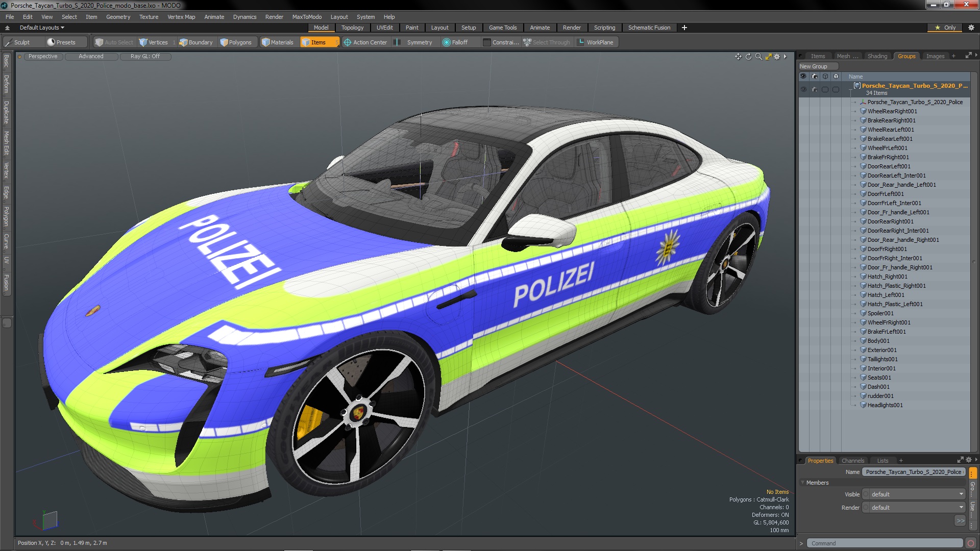Toggle render camera of Porsche group
980x551 pixels.
[x=815, y=89]
